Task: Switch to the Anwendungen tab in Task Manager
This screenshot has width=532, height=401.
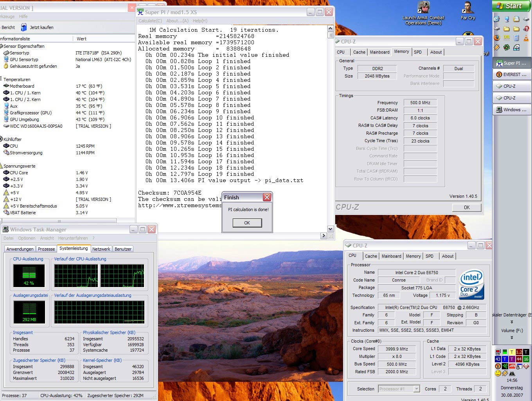Action: tap(20, 249)
